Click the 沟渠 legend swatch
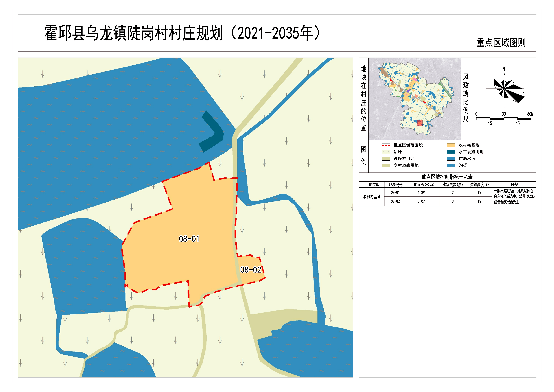Image resolution: width=554 pixels, height=392 pixels. (451, 165)
